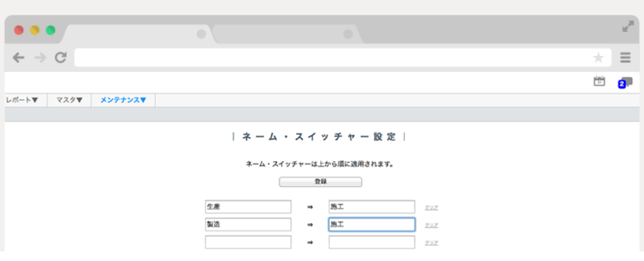Click the yellow minimize window button
The height and width of the screenshot is (261, 644).
(35, 30)
